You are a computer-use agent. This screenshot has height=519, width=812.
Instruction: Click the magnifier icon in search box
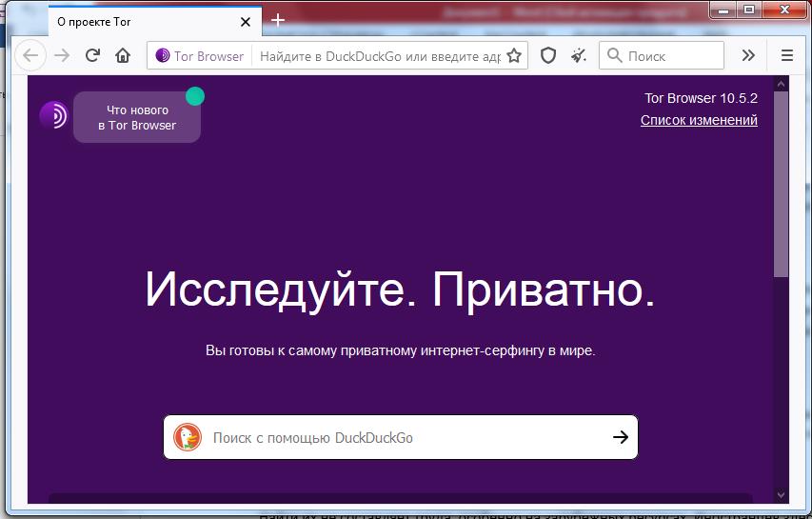tap(614, 55)
